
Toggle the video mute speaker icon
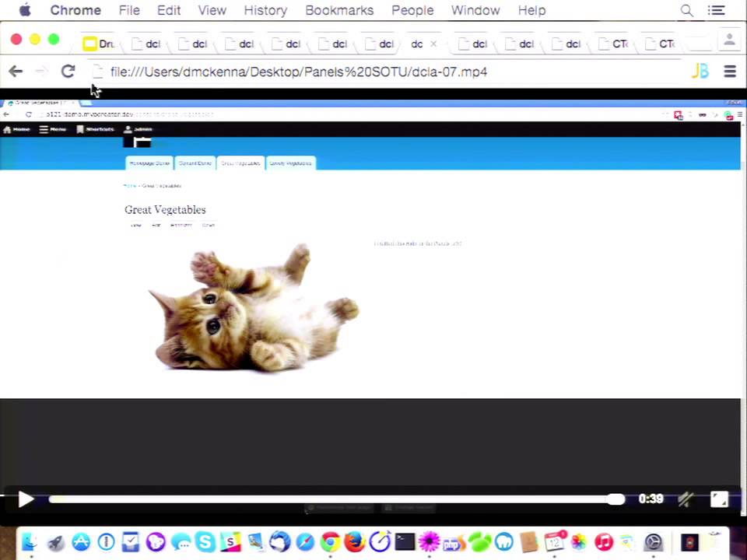686,499
